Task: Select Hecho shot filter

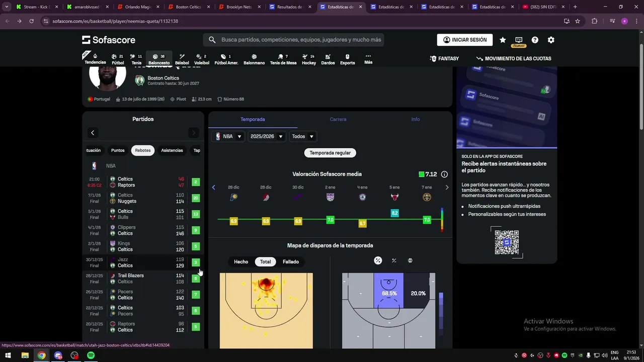Action: coord(241,261)
